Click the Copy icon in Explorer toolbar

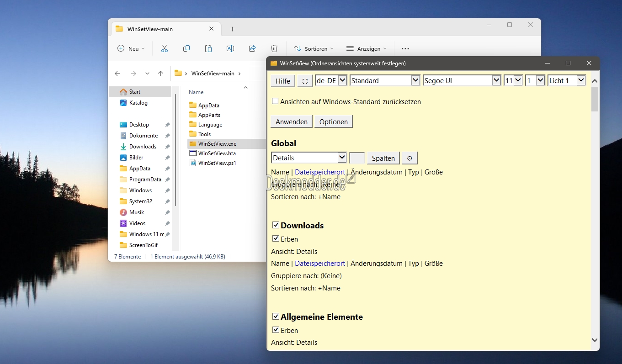tap(186, 48)
